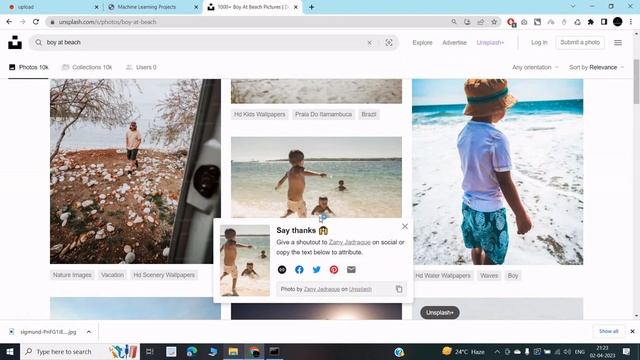This screenshot has height=360, width=640.
Task: Click 'Nature Images' tag
Action: (72, 275)
